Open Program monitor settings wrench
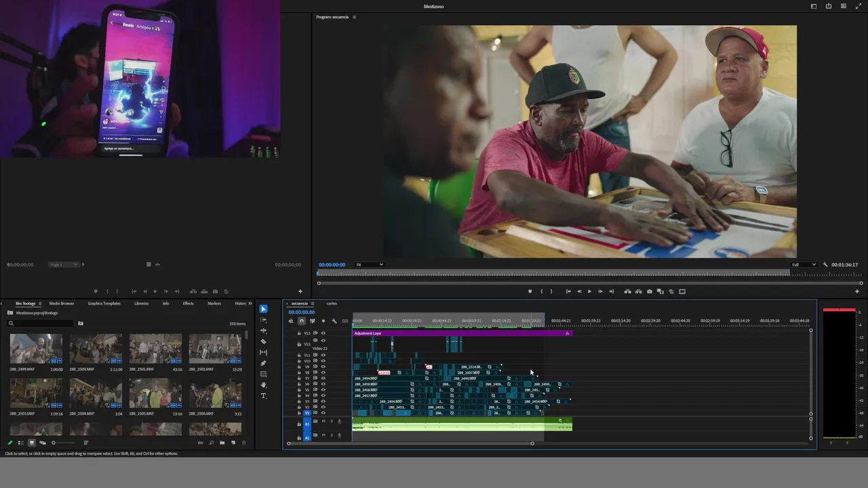The width and height of the screenshot is (868, 488). coord(825,264)
